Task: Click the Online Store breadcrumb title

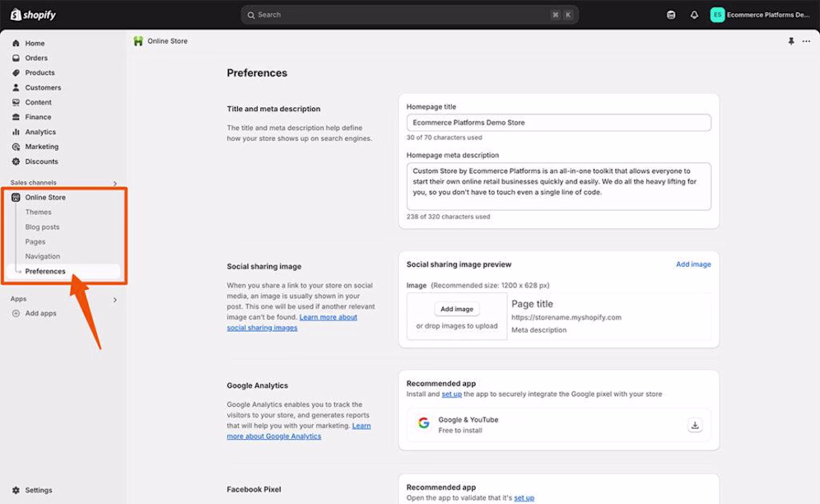Action: click(167, 41)
